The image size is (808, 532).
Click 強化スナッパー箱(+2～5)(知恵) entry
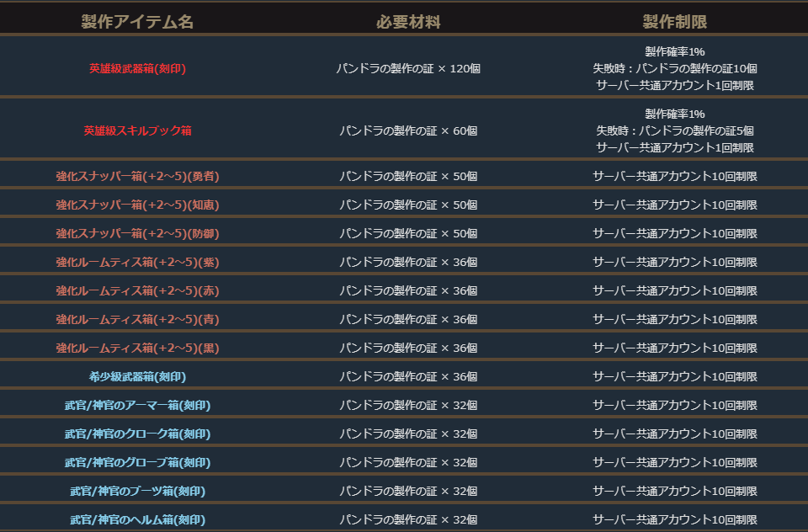click(137, 205)
